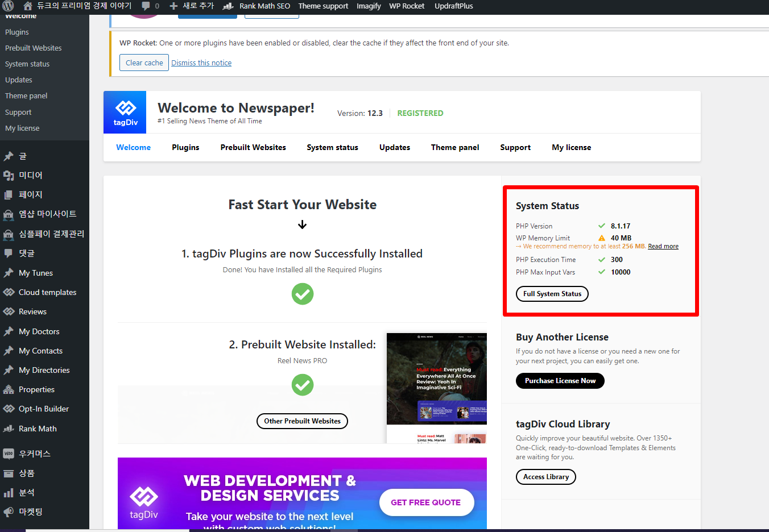The image size is (769, 532).
Task: Select the Welcome tab
Action: pos(133,147)
